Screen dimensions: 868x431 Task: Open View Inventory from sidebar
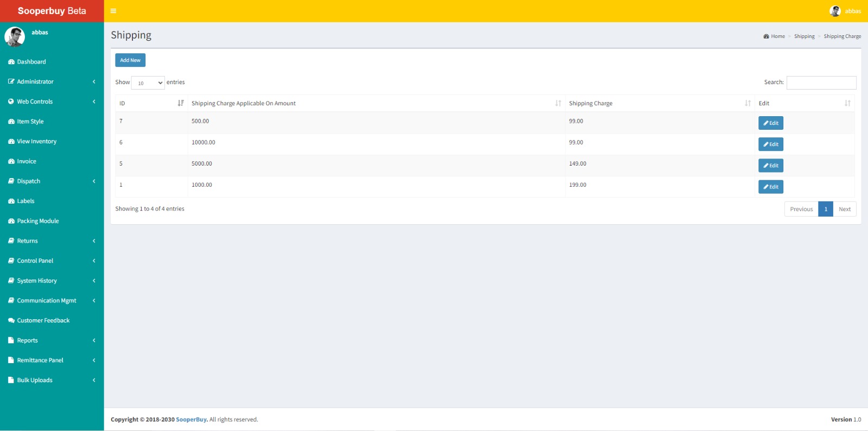(x=36, y=142)
